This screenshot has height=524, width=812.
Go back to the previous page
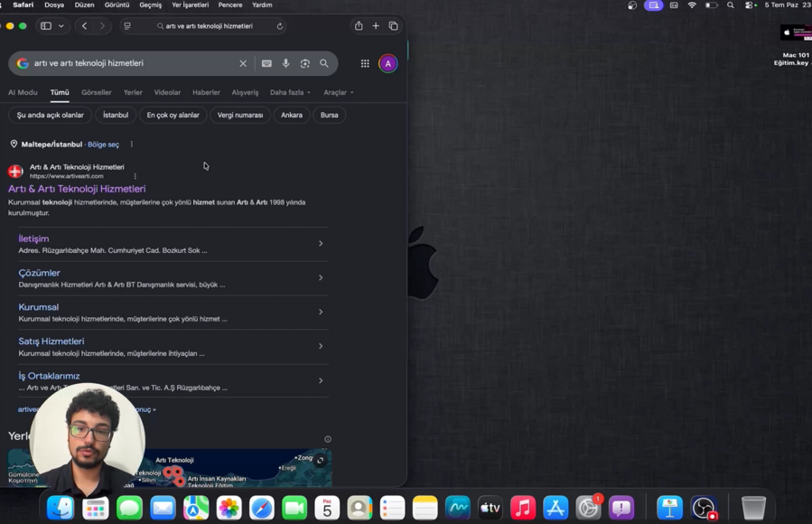(84, 26)
